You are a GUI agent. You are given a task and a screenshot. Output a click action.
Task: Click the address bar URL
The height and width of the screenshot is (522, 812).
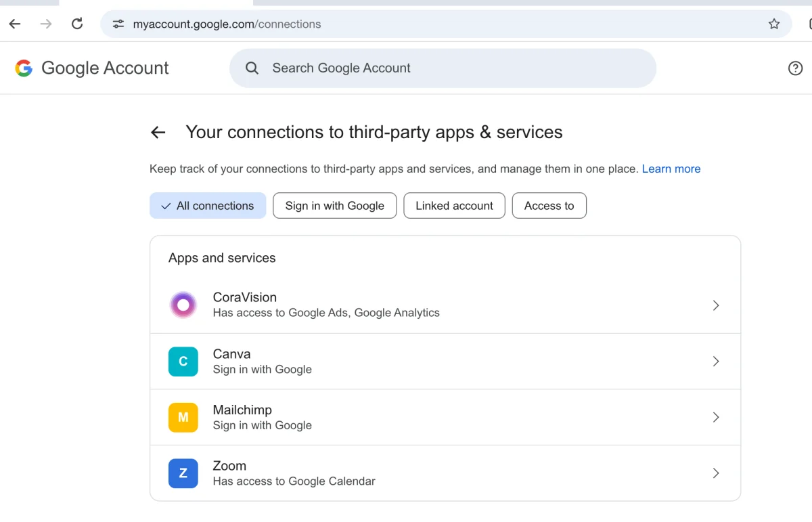(x=227, y=24)
